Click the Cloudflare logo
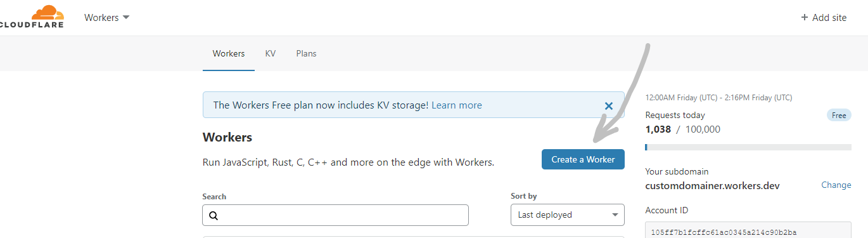Image resolution: width=868 pixels, height=238 pixels. [30, 17]
